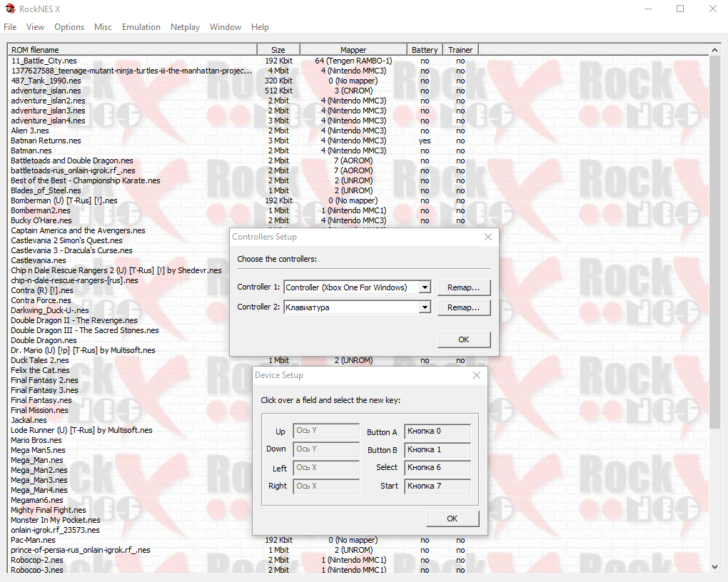The width and height of the screenshot is (728, 582).
Task: Select Battletoads and Double Dragon.nes ROM
Action: (x=72, y=160)
